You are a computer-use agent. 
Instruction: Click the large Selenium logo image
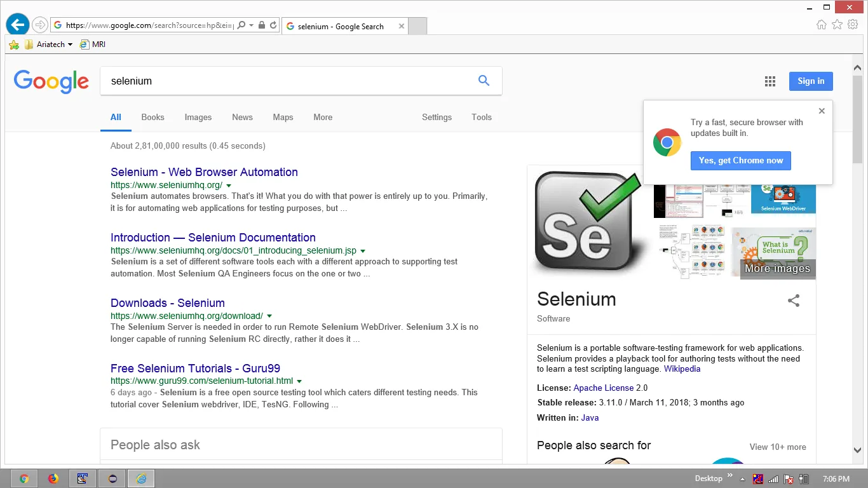pyautogui.click(x=588, y=221)
